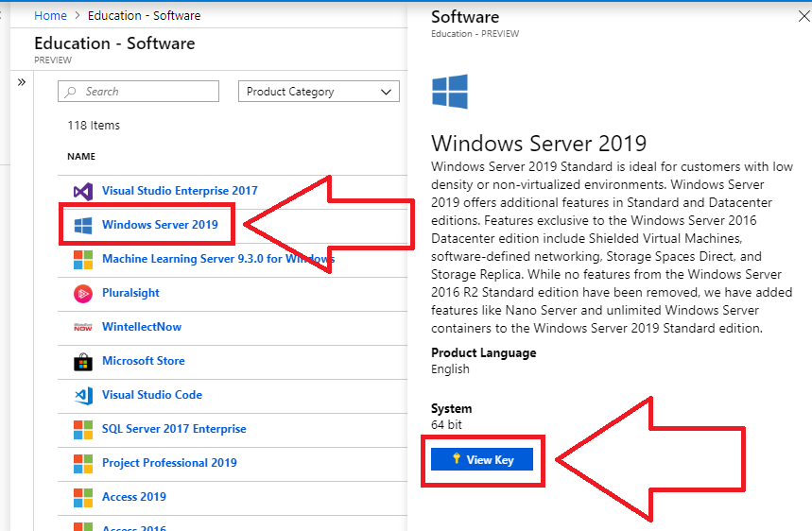The image size is (812, 531).
Task: Close the Software details pane
Action: coord(803,17)
